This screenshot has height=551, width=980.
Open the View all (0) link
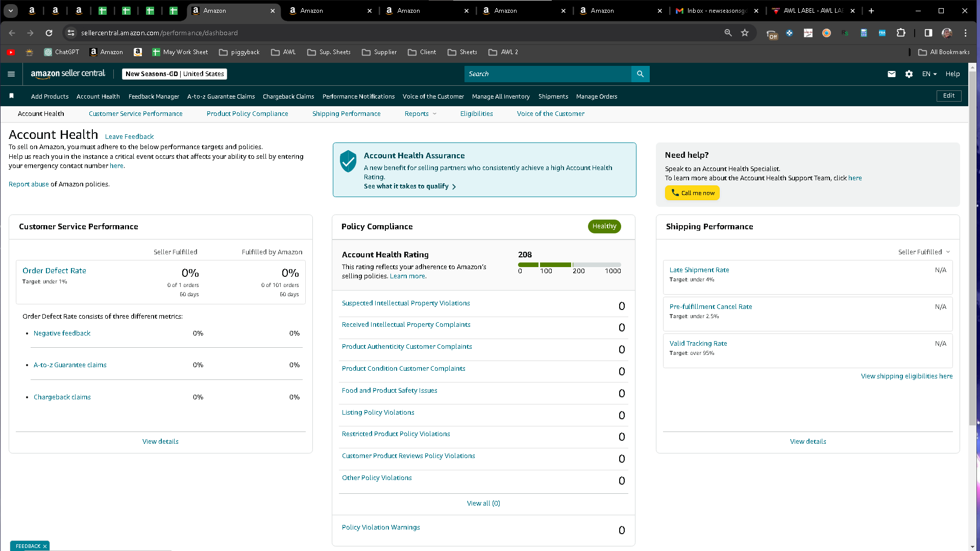pos(483,504)
